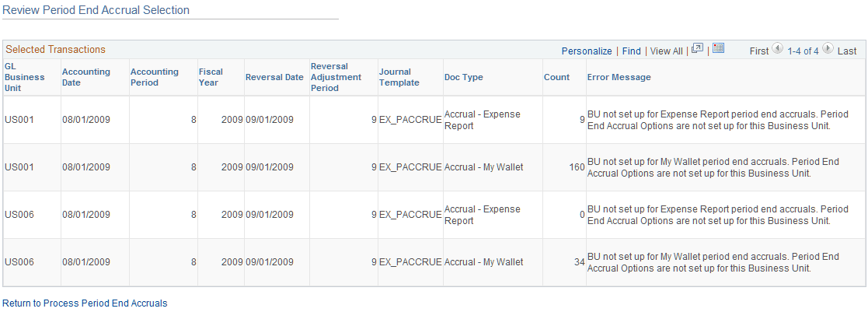The width and height of the screenshot is (868, 312).
Task: Open the Personalize link
Action: [x=587, y=51]
